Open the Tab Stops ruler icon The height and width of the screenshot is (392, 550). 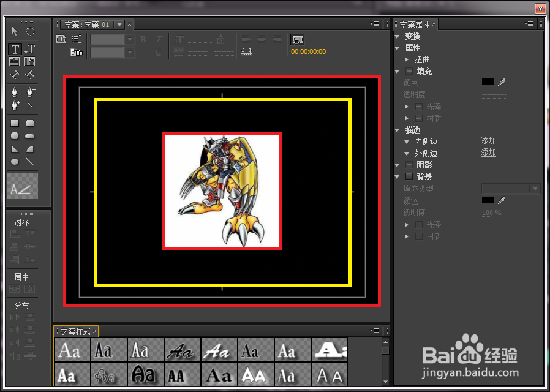click(x=247, y=52)
